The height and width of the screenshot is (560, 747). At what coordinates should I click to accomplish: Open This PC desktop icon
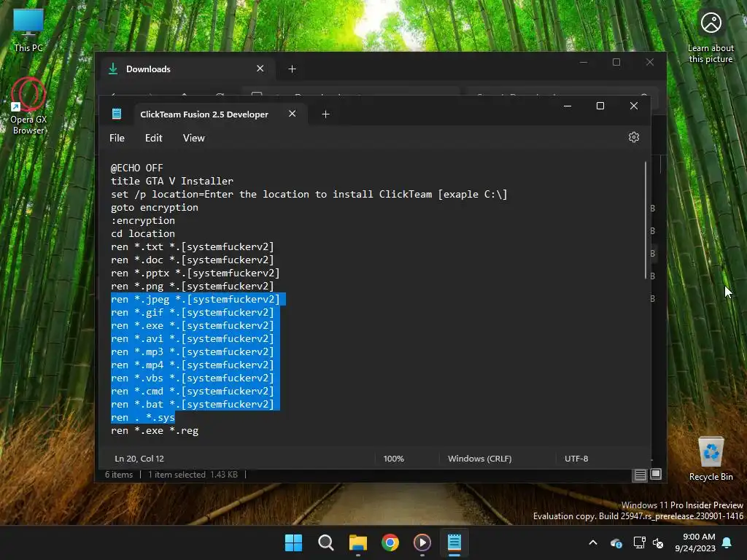coord(28,30)
